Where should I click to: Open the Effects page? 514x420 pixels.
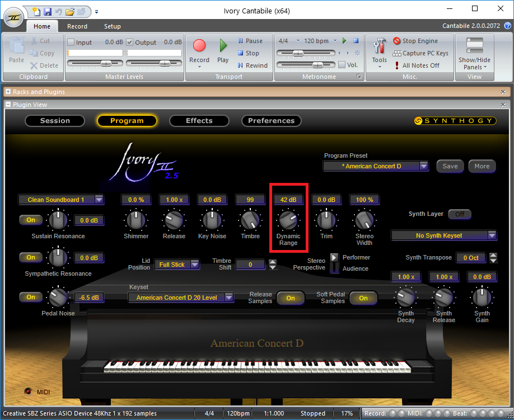199,120
